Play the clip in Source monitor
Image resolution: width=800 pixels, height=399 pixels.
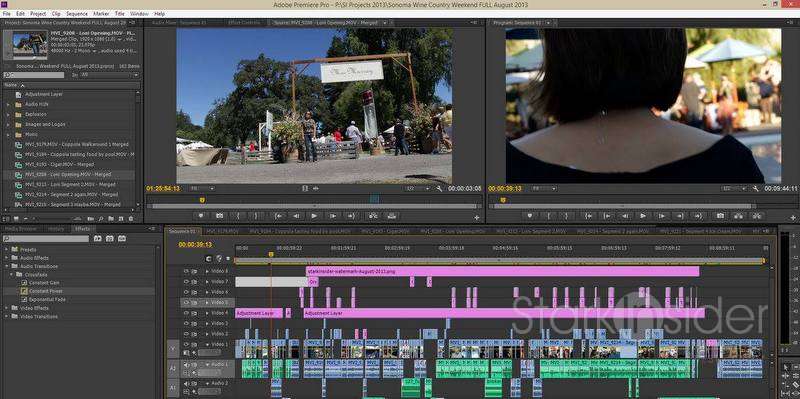tap(314, 216)
